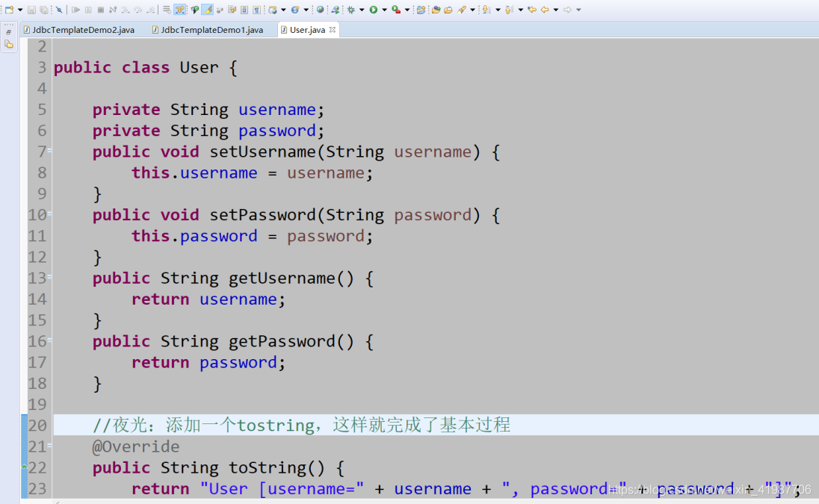The height and width of the screenshot is (504, 819).
Task: Toggle Show Whitespace Characters pilcrow icon
Action: (256, 10)
